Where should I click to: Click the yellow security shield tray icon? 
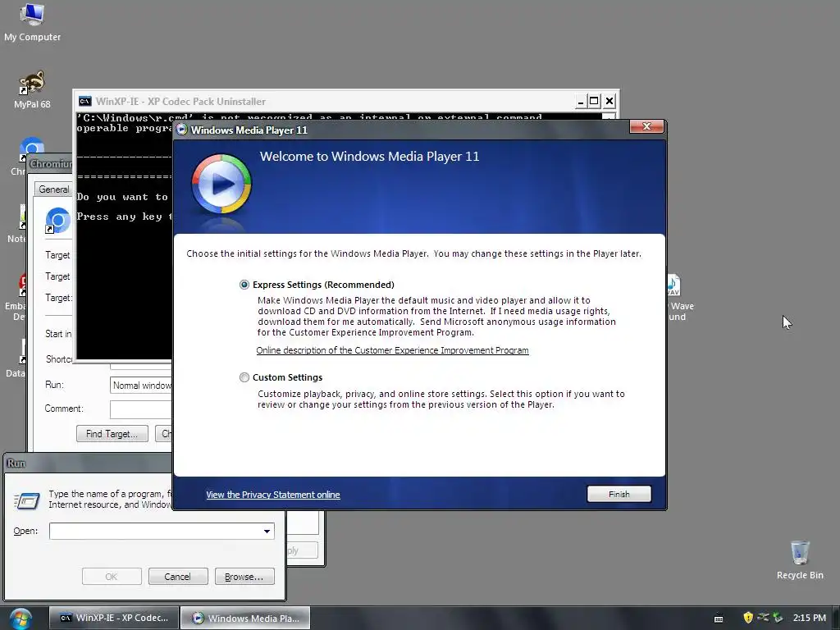(748, 618)
